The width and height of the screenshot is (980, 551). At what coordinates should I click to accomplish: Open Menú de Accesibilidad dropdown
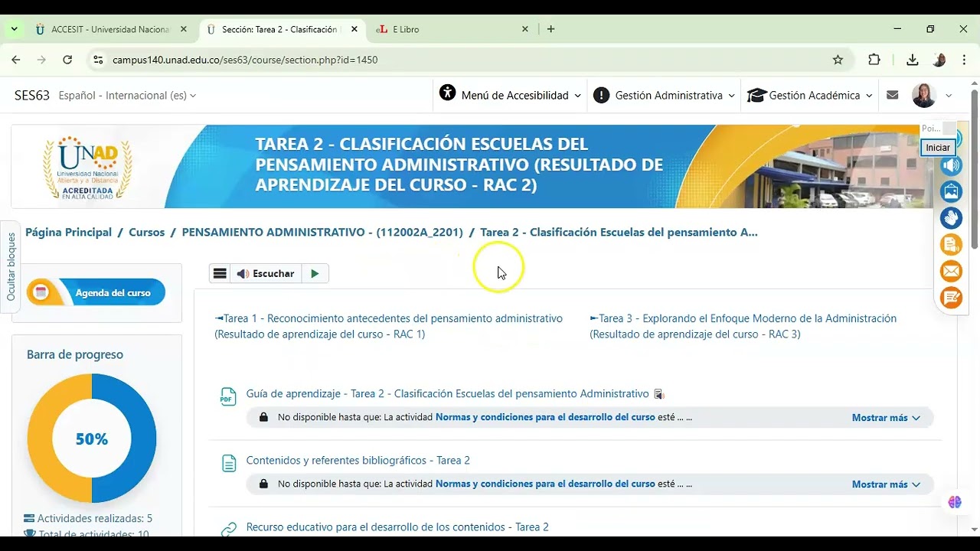(510, 96)
